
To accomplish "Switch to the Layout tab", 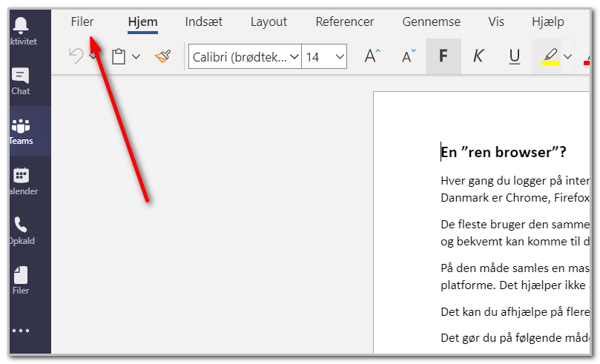I will (x=268, y=21).
